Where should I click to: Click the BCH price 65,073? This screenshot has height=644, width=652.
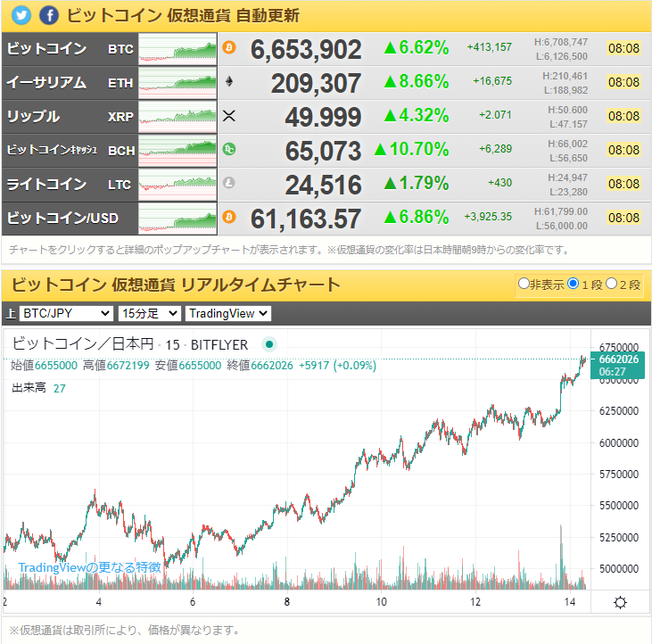[323, 151]
